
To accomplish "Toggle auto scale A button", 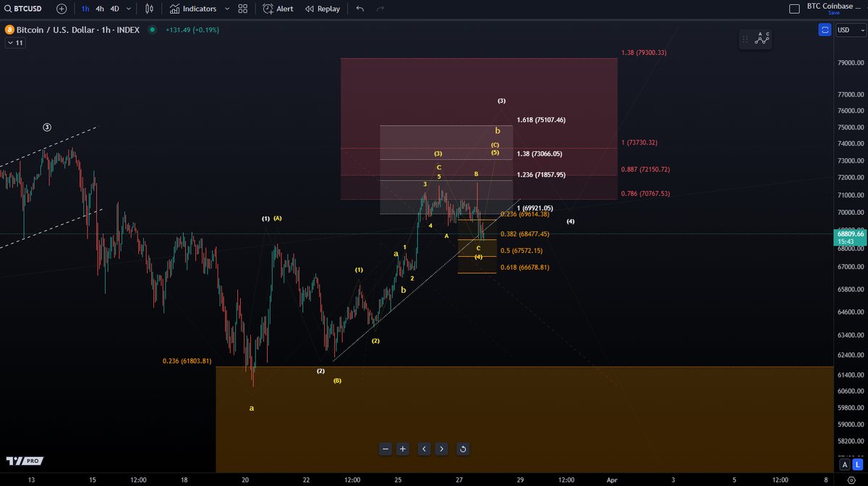I will tap(845, 464).
